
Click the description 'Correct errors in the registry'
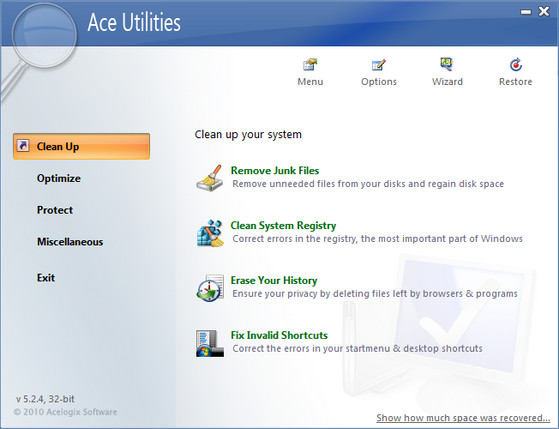pyautogui.click(x=378, y=239)
